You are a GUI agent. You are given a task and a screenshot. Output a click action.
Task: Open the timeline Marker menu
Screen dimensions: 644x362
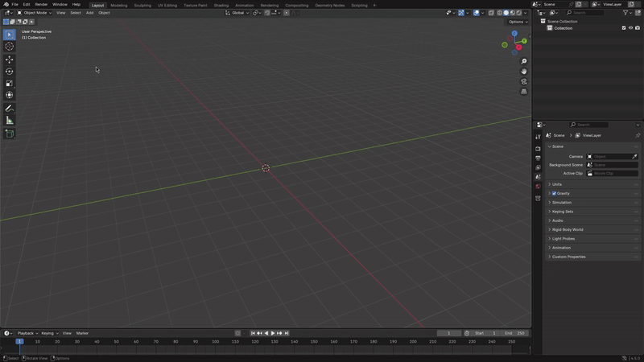[82, 333]
